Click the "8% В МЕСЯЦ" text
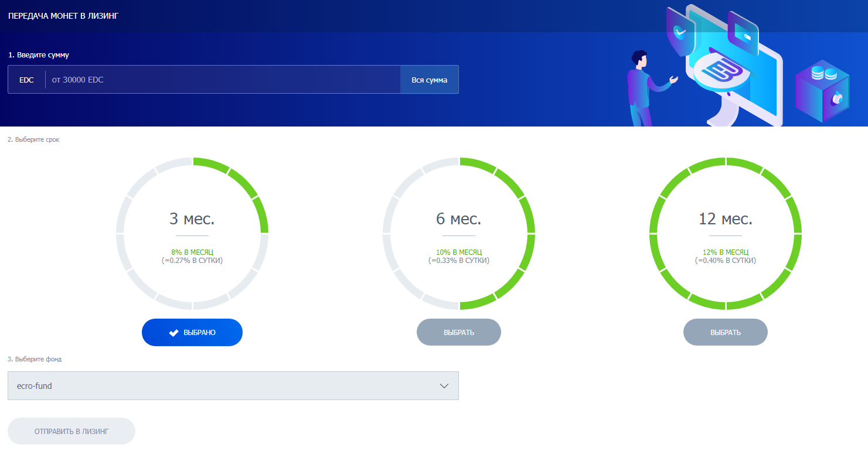This screenshot has height=451, width=868. pos(192,252)
